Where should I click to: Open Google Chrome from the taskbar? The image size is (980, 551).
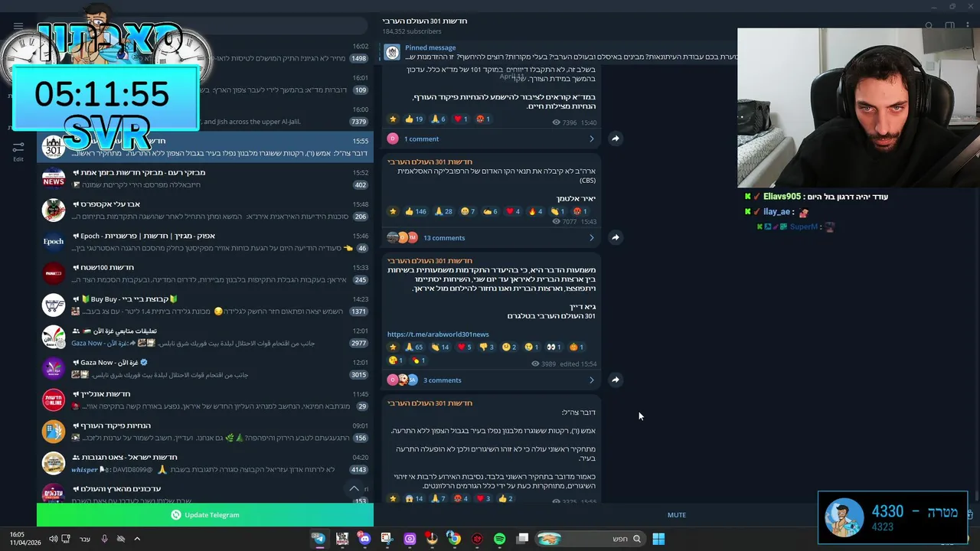point(454,539)
